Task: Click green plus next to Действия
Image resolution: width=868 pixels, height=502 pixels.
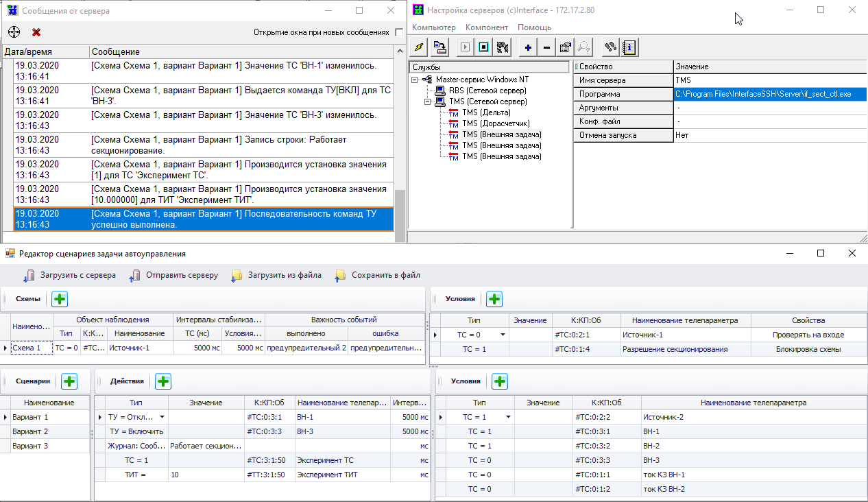Action: tap(162, 381)
